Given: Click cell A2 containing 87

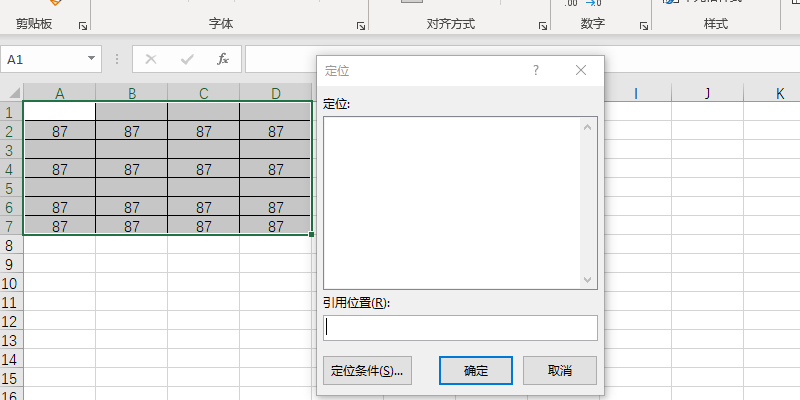Looking at the screenshot, I should [60, 131].
